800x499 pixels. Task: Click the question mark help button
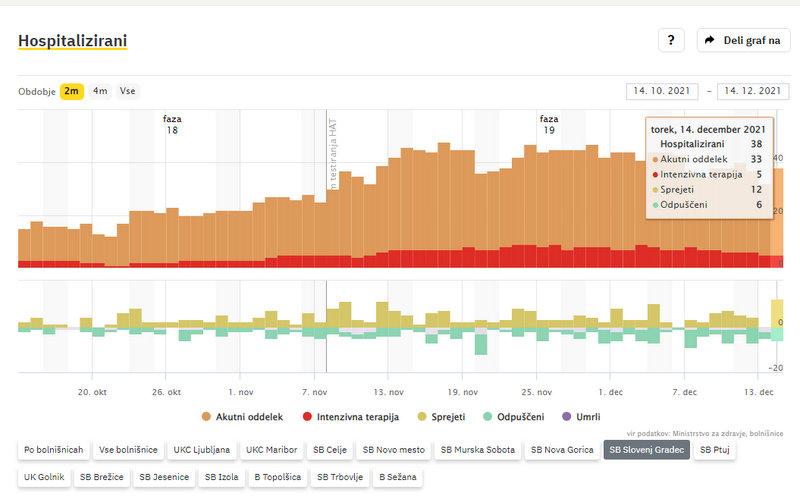pyautogui.click(x=670, y=40)
